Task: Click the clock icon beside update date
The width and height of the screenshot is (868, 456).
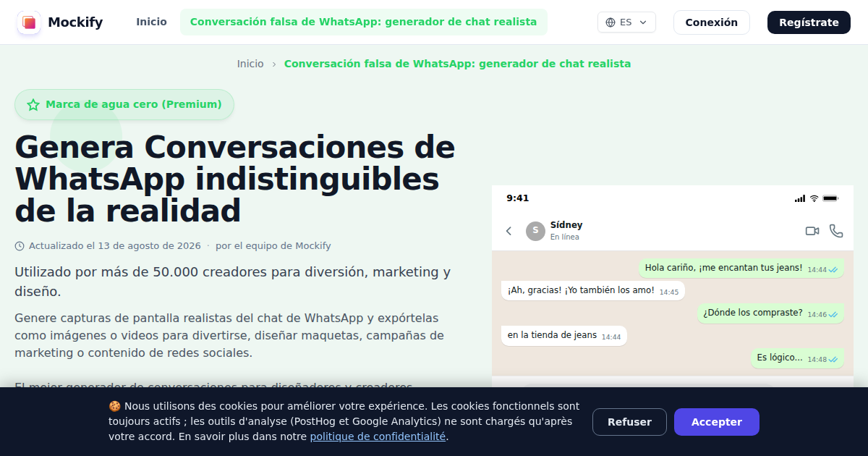Action: point(20,246)
